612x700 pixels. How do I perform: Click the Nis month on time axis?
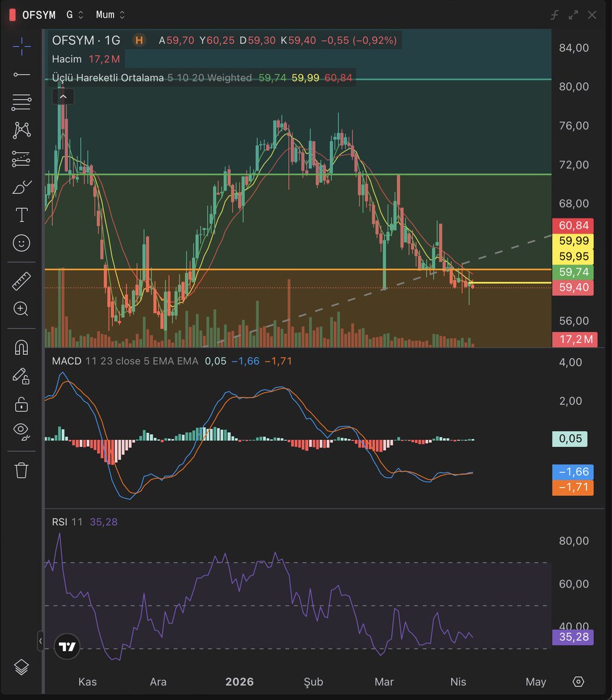pyautogui.click(x=458, y=681)
